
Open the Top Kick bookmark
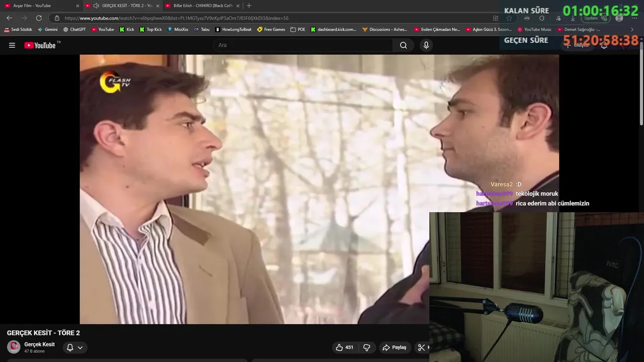click(151, 30)
